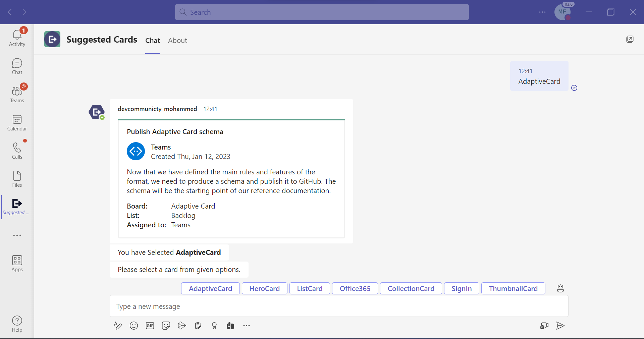
Task: Open the sticker picker
Action: 166,326
